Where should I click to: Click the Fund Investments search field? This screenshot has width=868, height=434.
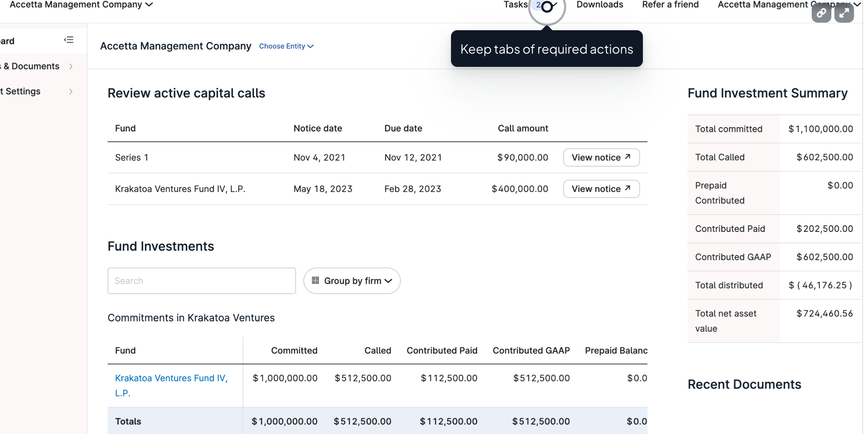click(x=201, y=281)
